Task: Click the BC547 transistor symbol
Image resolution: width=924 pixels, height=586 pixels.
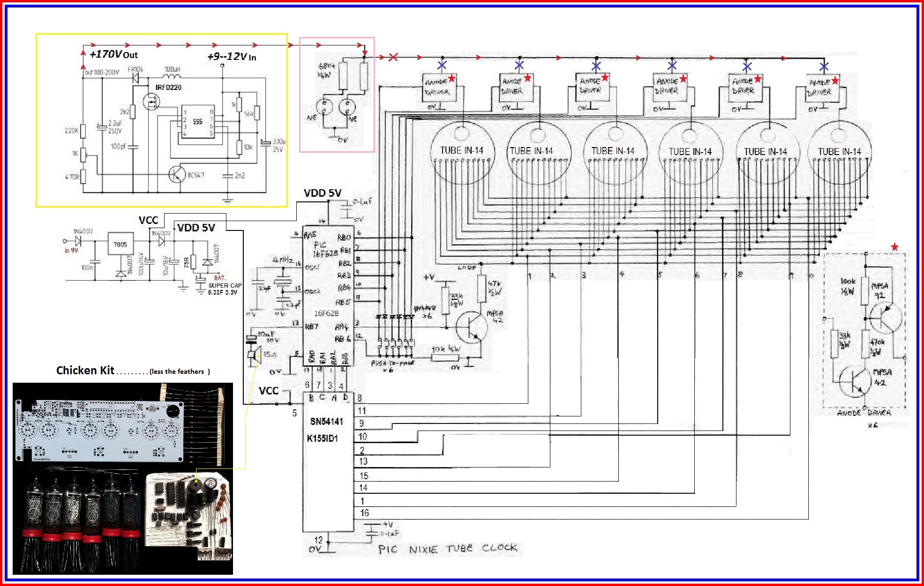Action: [x=177, y=175]
